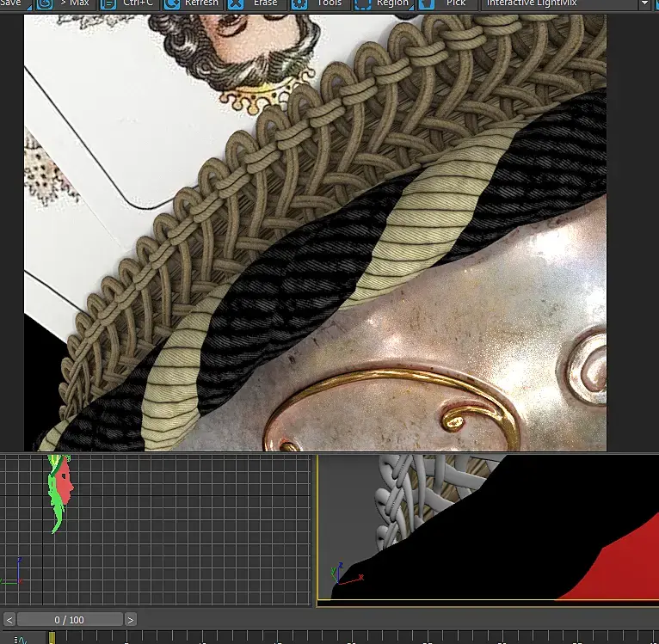Click the time slider showing 0 / 100

coord(70,620)
